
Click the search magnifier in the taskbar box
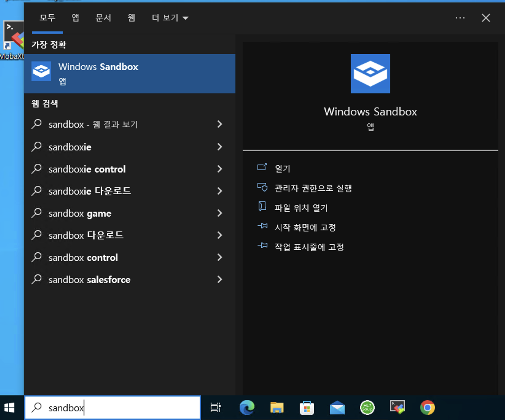[x=37, y=407]
